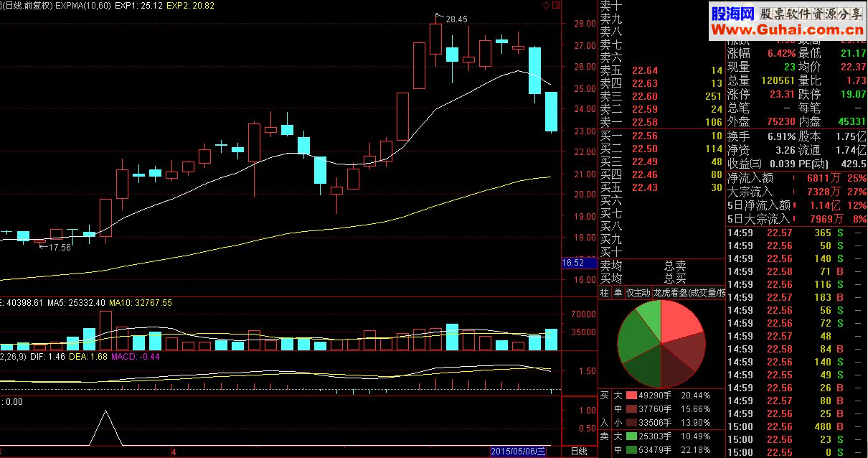Select sell order 卖三 at 22.60

point(661,96)
